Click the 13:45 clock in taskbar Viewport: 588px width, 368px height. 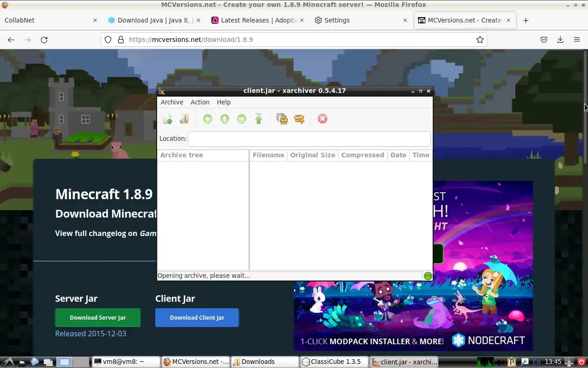tap(553, 362)
